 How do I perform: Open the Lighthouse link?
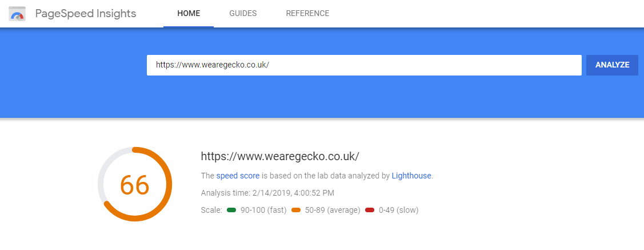[411, 176]
